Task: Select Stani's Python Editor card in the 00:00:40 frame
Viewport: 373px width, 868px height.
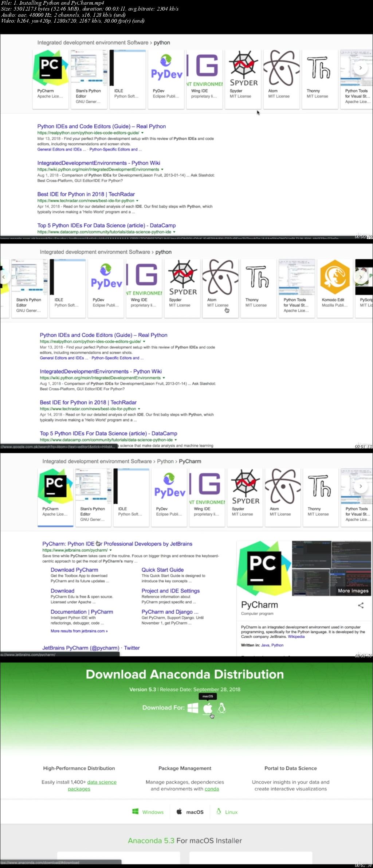Action: (89, 79)
